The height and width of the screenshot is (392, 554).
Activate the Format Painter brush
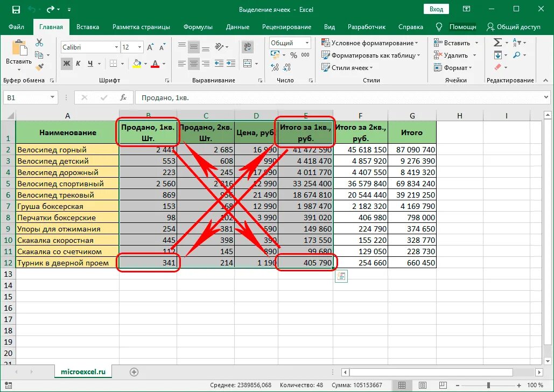39,67
